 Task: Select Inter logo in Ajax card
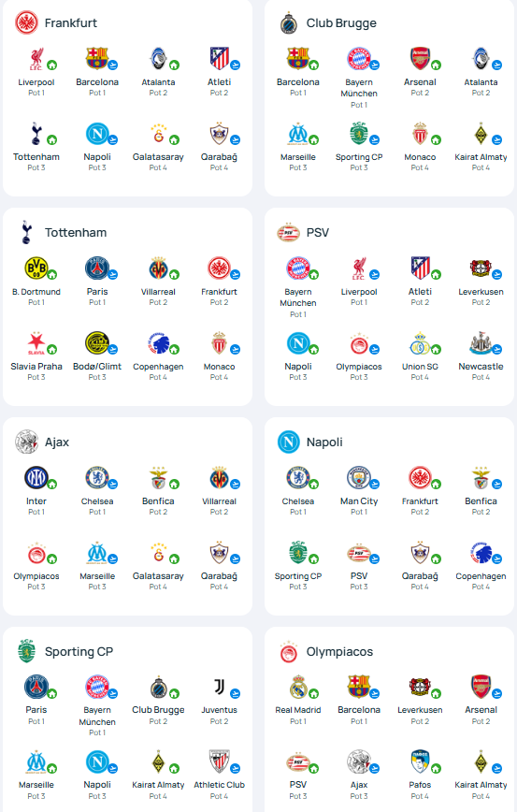[x=36, y=477]
